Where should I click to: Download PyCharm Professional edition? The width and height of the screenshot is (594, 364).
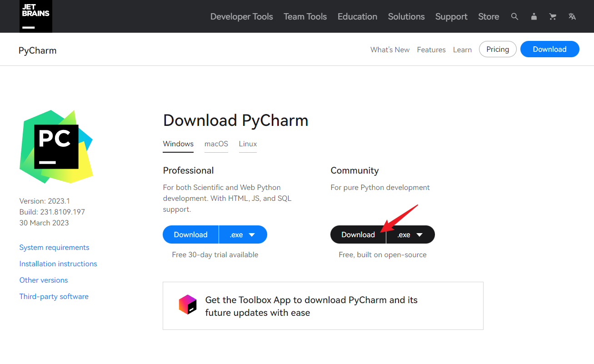pyautogui.click(x=190, y=234)
